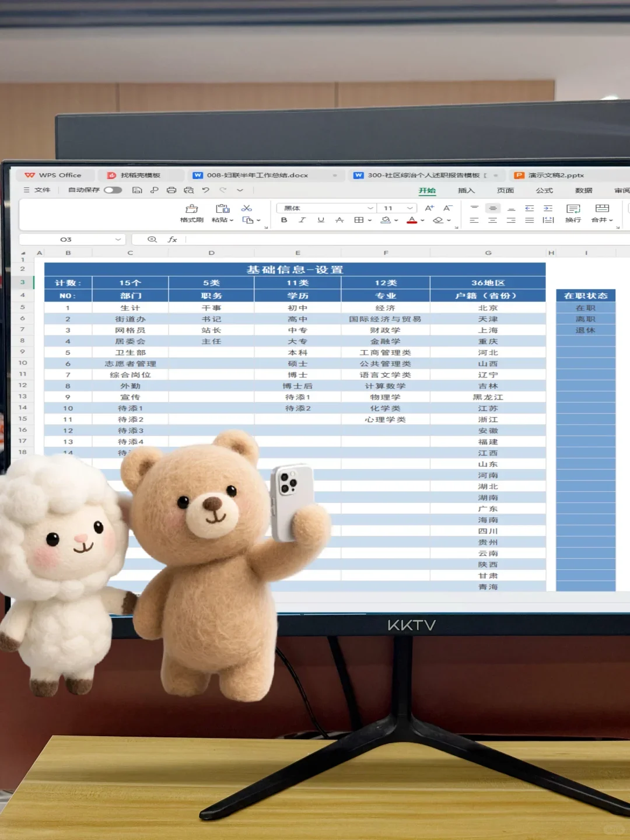
Task: Apply Strikethrough formatting
Action: [x=339, y=220]
